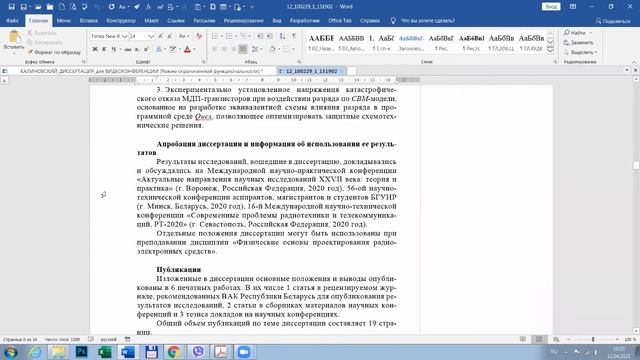Viewport: 640px width, 360px height.
Task: Open the font size dropdown
Action: pyautogui.click(x=151, y=36)
